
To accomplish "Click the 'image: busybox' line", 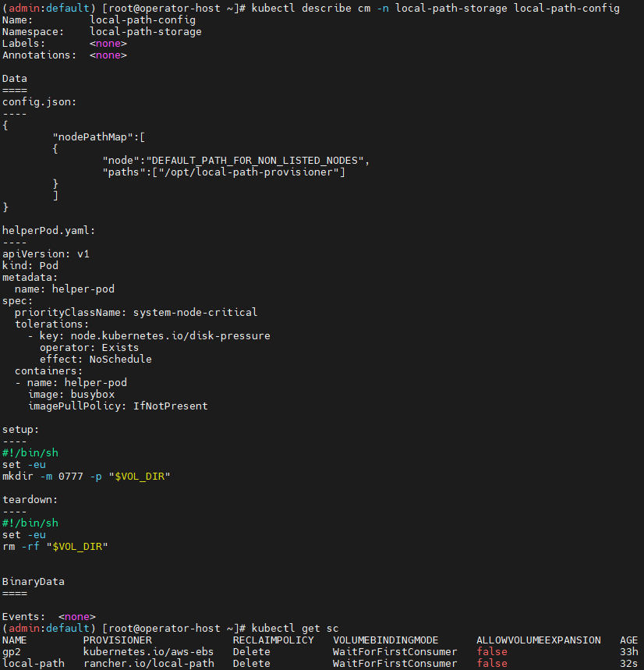I will (x=71, y=395).
